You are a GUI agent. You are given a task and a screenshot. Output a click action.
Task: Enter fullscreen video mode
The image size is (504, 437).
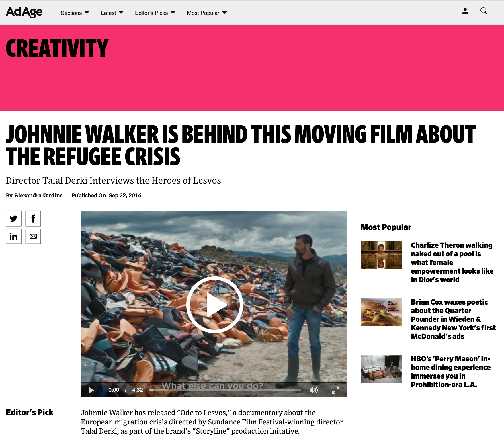click(336, 390)
